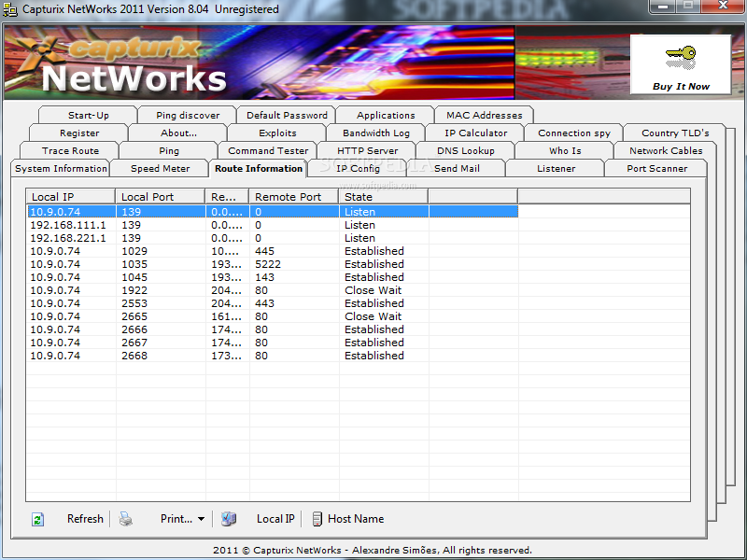
Task: Click the Local IP computer icon
Action: point(229,519)
